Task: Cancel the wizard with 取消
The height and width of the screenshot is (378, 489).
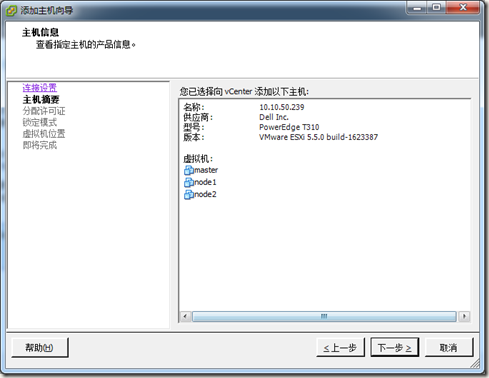Action: point(449,348)
